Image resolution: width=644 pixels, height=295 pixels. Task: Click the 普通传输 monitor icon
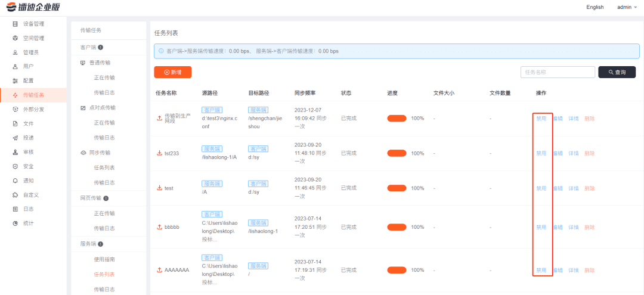tap(83, 63)
